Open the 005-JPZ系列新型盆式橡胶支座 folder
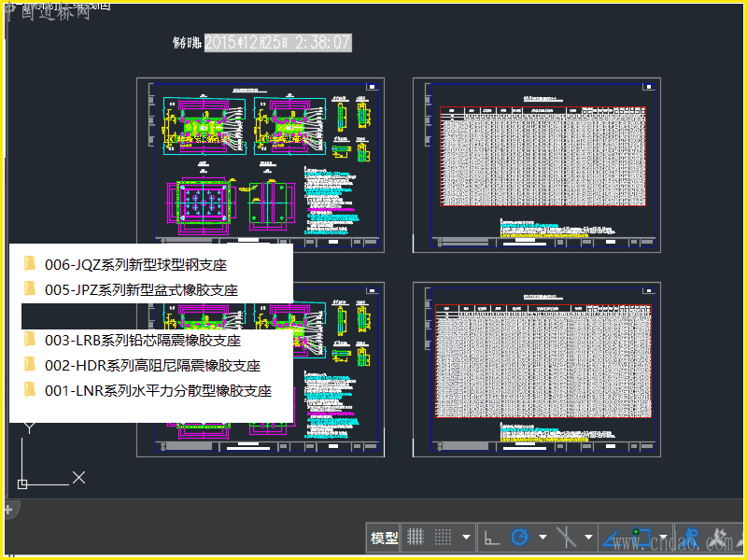 point(141,290)
